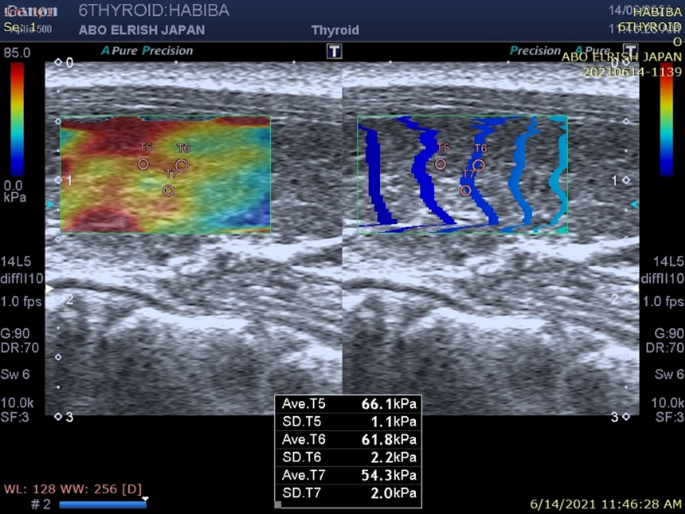Click the 0.0 kPa minimum scale value
Viewport: 685px width, 514px height.
15,191
